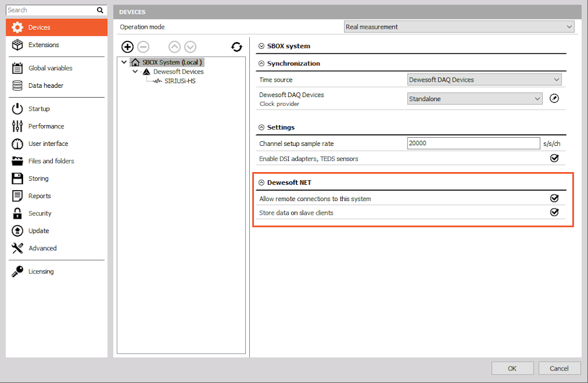Click the Update arrow icon
The width and height of the screenshot is (588, 383).
[17, 231]
